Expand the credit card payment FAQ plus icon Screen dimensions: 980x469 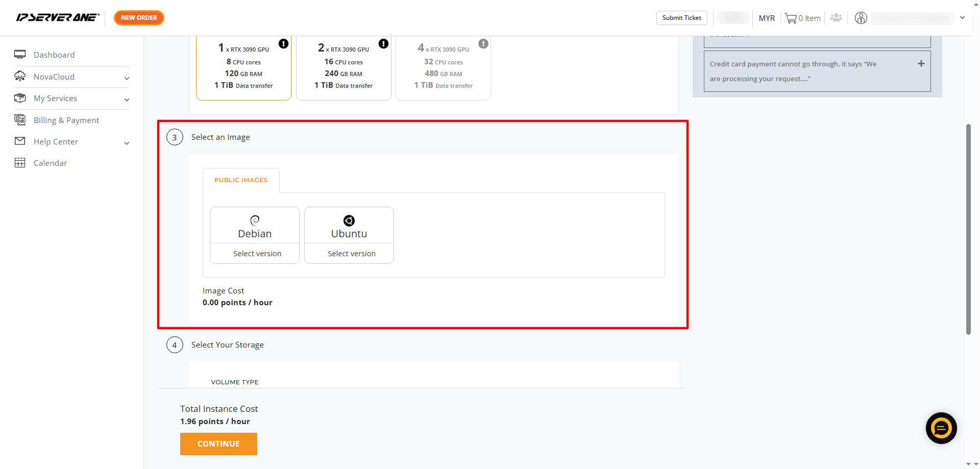point(921,64)
